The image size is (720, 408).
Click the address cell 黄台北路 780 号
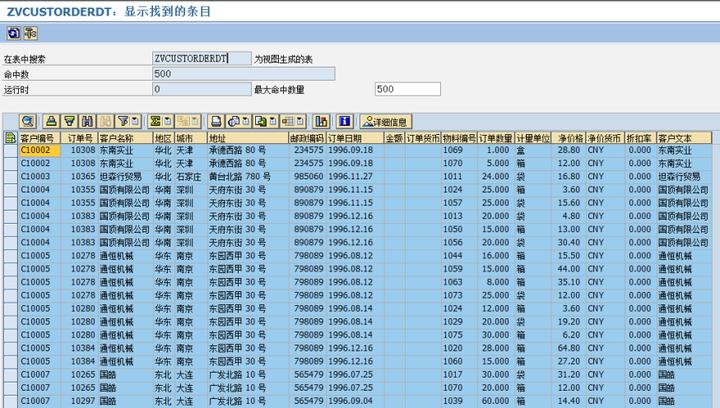coord(248,177)
